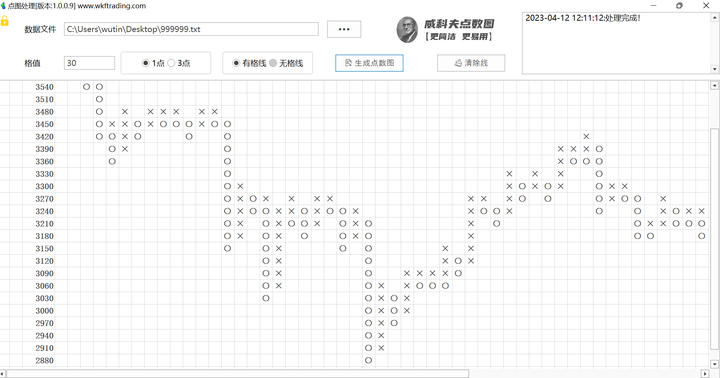The image size is (720, 378).
Task: Click the processing complete log message
Action: point(583,18)
